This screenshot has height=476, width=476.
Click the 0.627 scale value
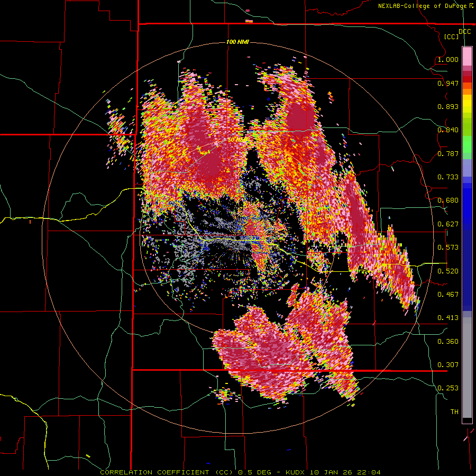[448, 224]
